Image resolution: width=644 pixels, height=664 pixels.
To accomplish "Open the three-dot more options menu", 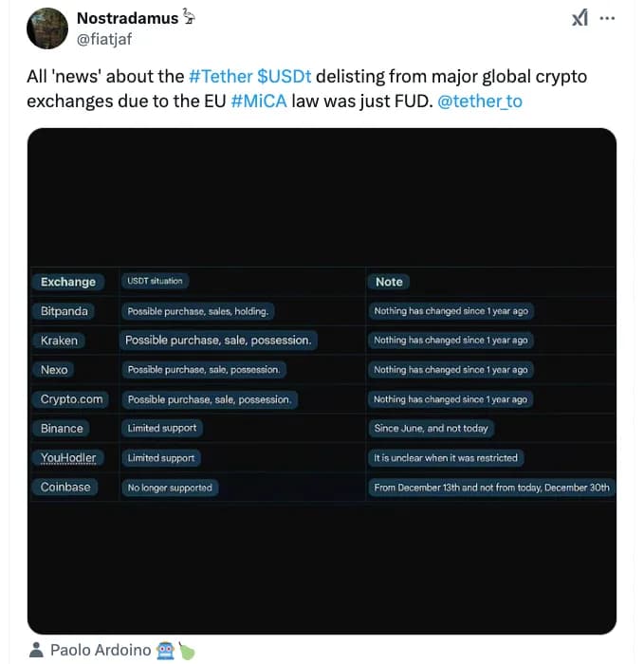I will click(608, 18).
